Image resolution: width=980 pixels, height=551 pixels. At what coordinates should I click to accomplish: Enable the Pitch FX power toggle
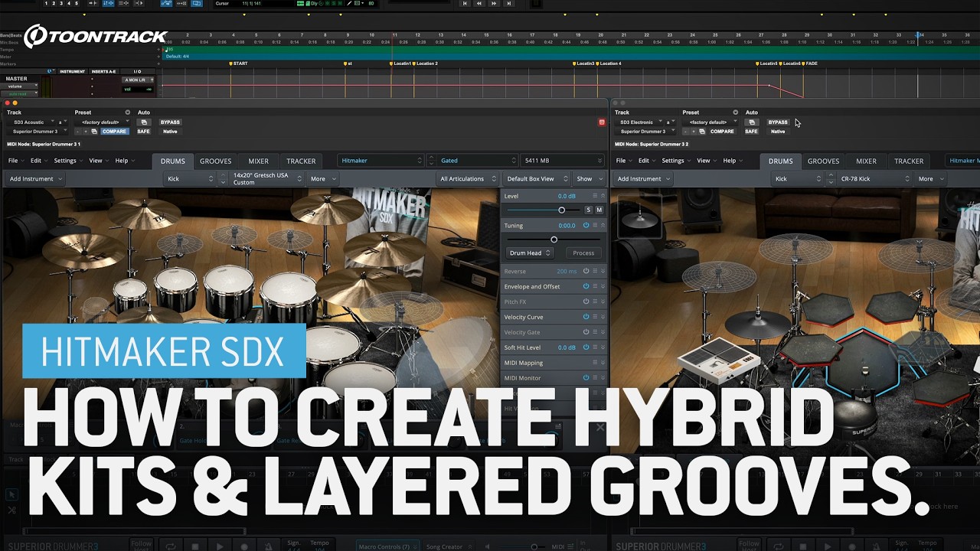click(x=586, y=302)
